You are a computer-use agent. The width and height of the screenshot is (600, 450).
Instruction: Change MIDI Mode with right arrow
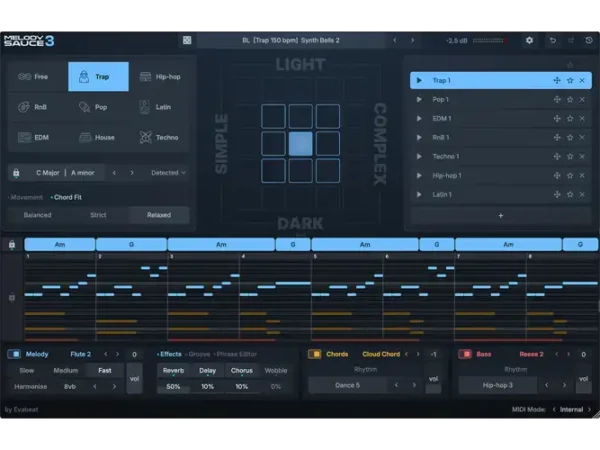pyautogui.click(x=589, y=409)
